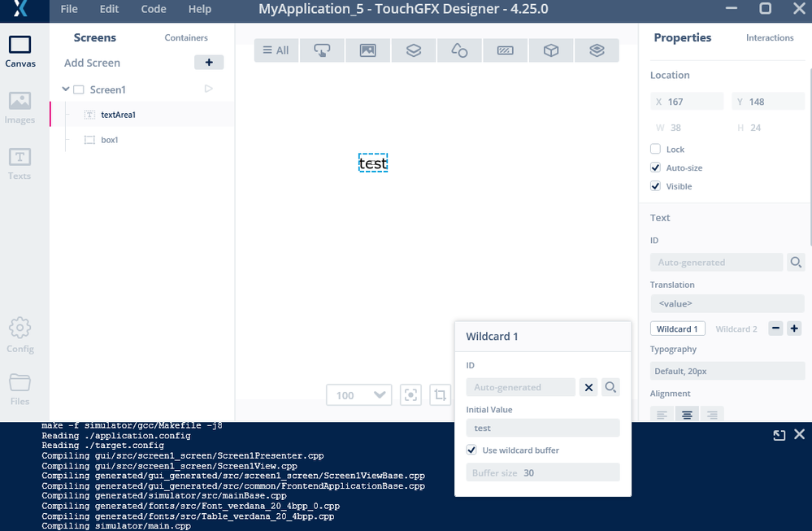812x531 pixels.
Task: Add wildcard with plus button
Action: click(794, 329)
